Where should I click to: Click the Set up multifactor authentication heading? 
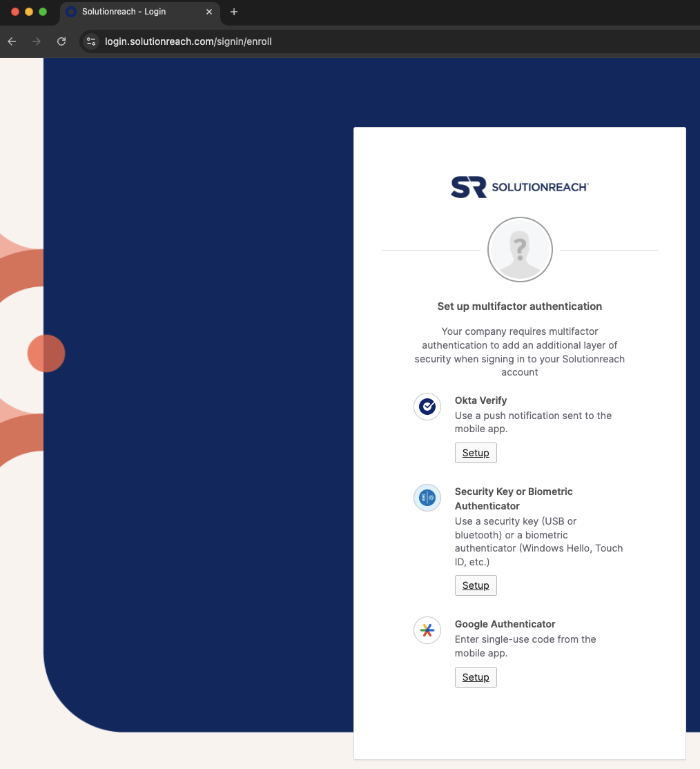pos(520,306)
